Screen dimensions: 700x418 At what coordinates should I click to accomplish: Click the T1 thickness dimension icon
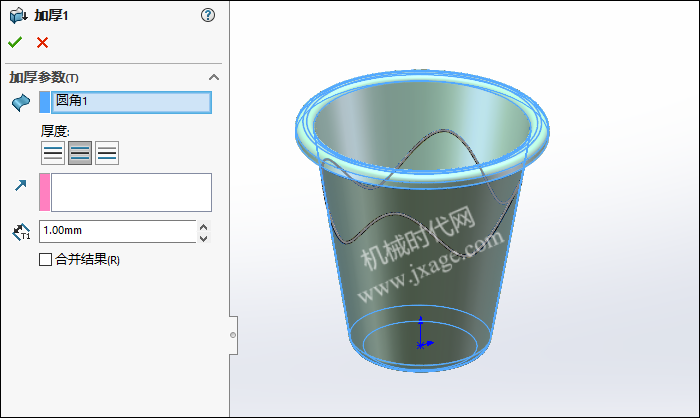pos(21,232)
